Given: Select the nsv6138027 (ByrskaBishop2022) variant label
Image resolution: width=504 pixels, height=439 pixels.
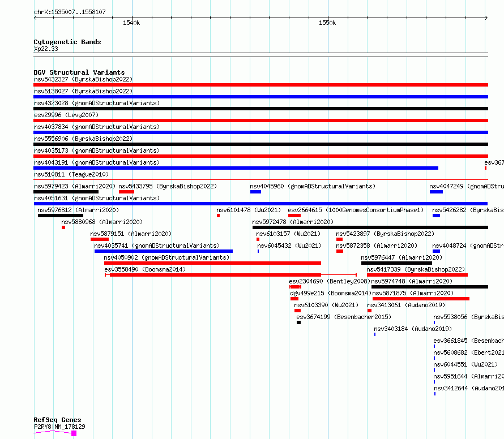Looking at the screenshot, I should point(83,91).
